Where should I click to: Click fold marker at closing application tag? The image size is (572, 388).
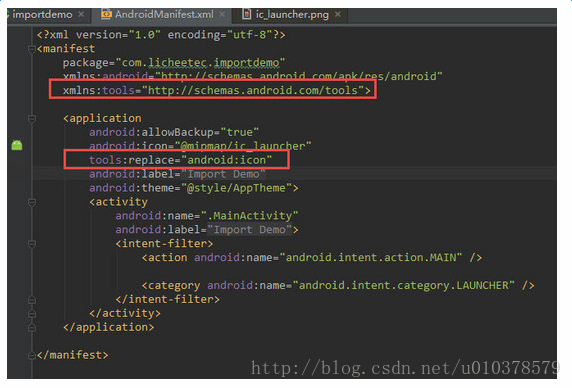32,327
